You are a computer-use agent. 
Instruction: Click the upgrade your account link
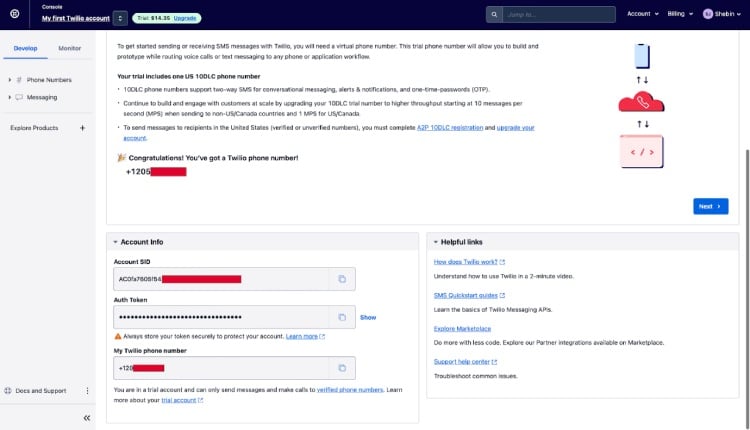point(515,128)
